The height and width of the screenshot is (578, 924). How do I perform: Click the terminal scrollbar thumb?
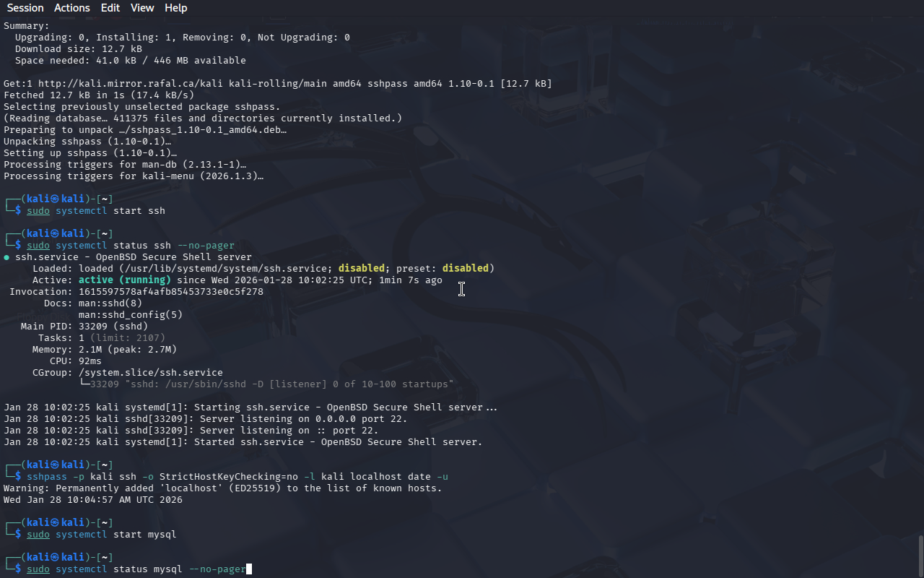(920, 556)
